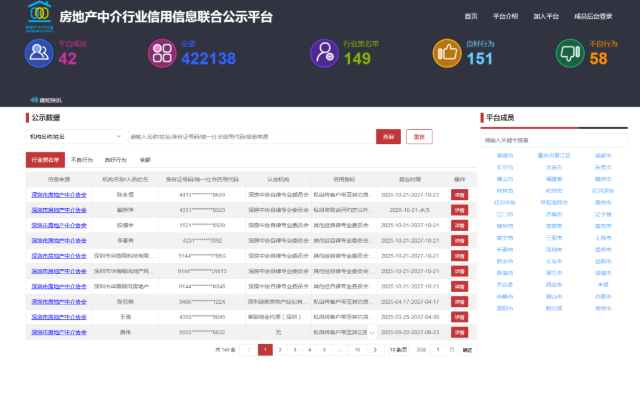
Task: Open 加入平台 in top navigation
Action: click(546, 16)
